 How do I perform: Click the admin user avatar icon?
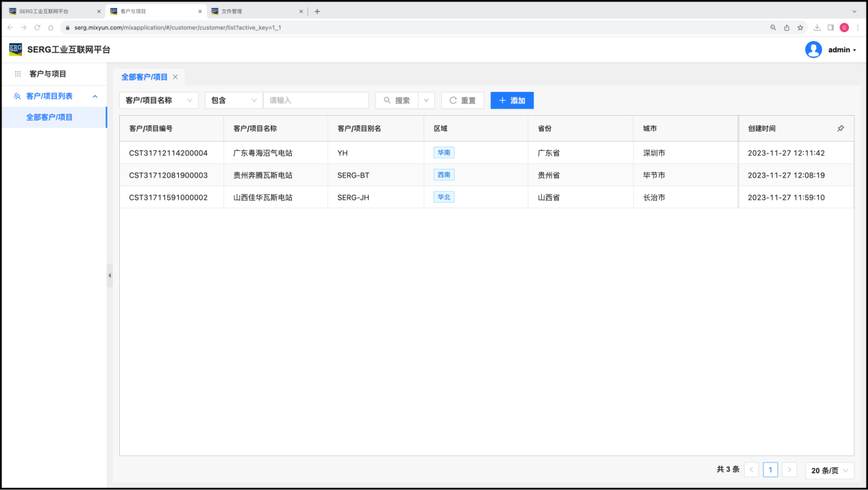[813, 49]
